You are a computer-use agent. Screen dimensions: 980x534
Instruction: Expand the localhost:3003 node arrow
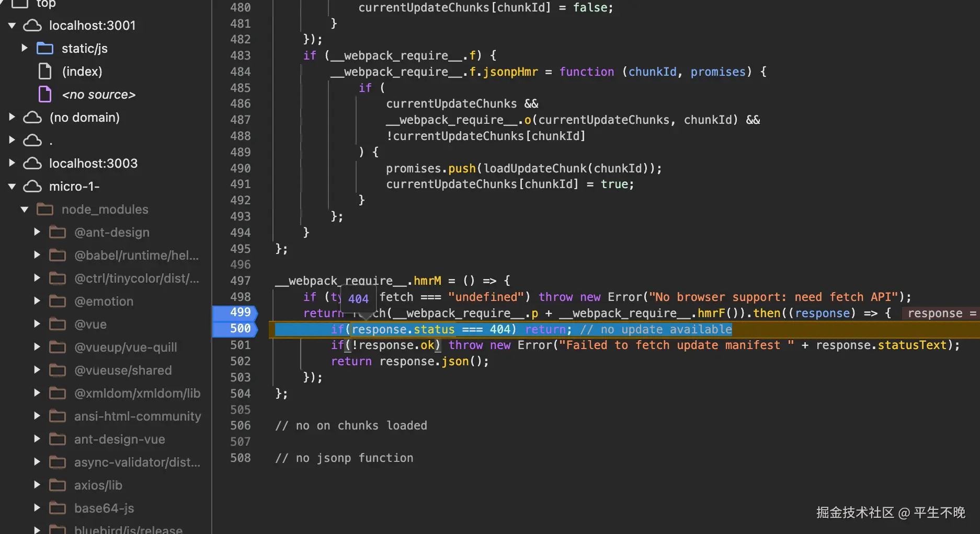(12, 163)
